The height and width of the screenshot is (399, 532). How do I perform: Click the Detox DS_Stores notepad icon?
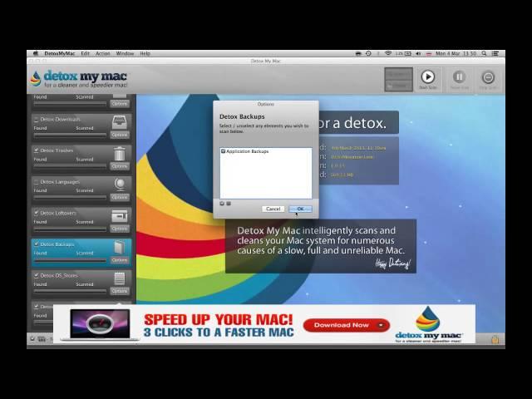[120, 278]
